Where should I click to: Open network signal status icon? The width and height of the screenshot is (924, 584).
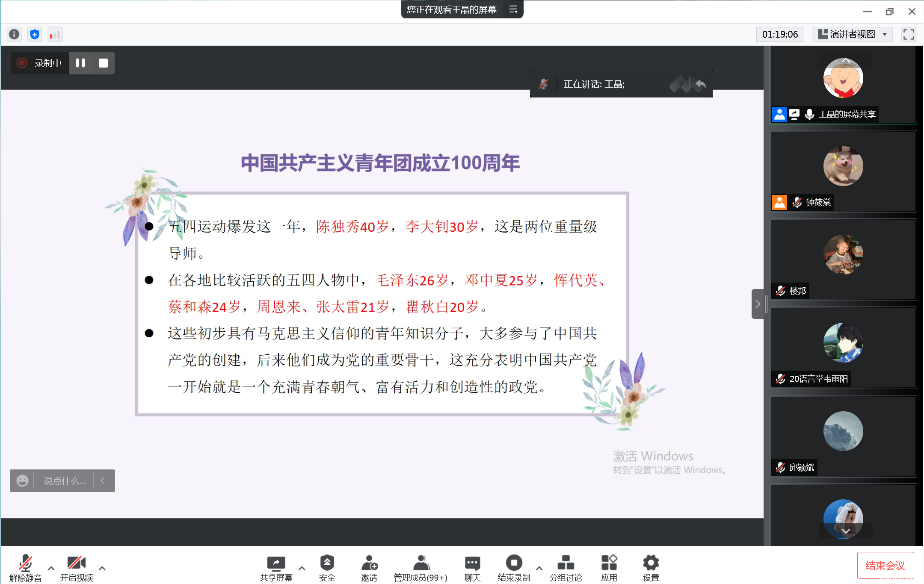(x=55, y=34)
